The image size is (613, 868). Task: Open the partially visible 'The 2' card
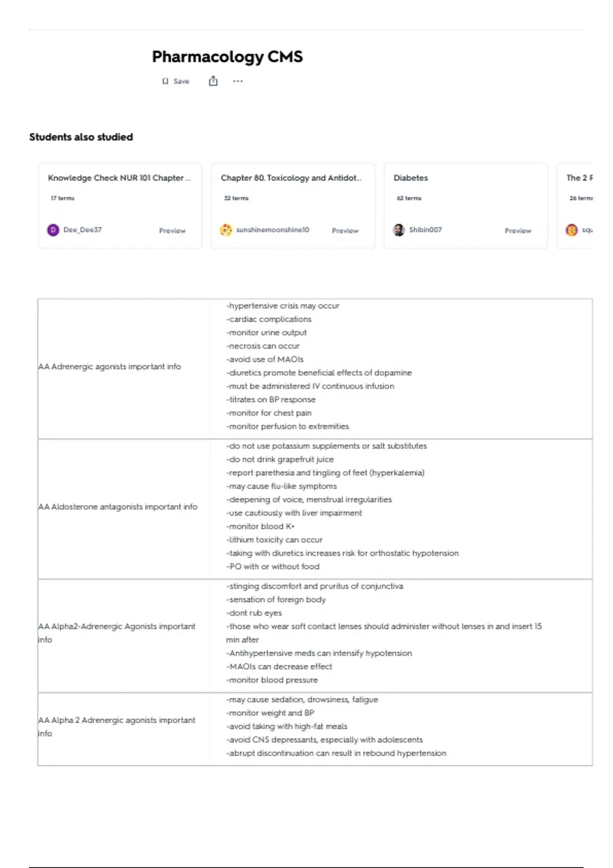(575, 206)
